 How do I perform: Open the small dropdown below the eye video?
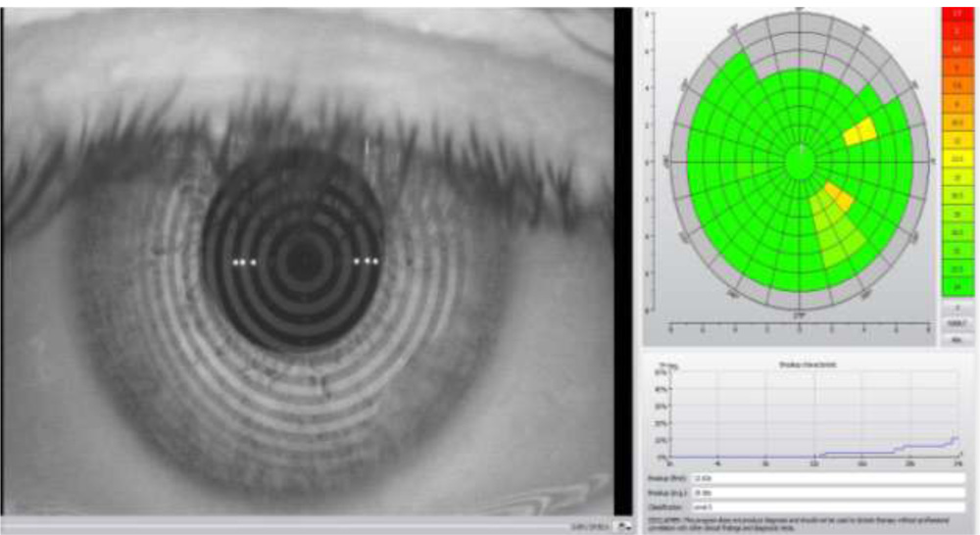click(x=622, y=526)
